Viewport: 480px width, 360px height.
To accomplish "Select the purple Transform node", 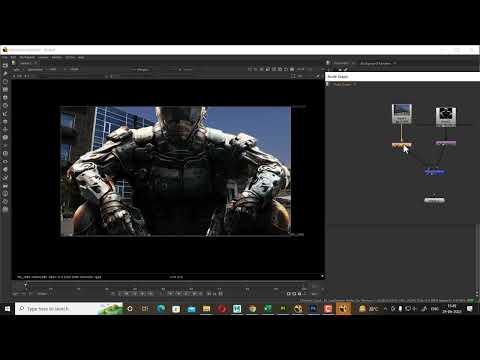I will pyautogui.click(x=446, y=143).
